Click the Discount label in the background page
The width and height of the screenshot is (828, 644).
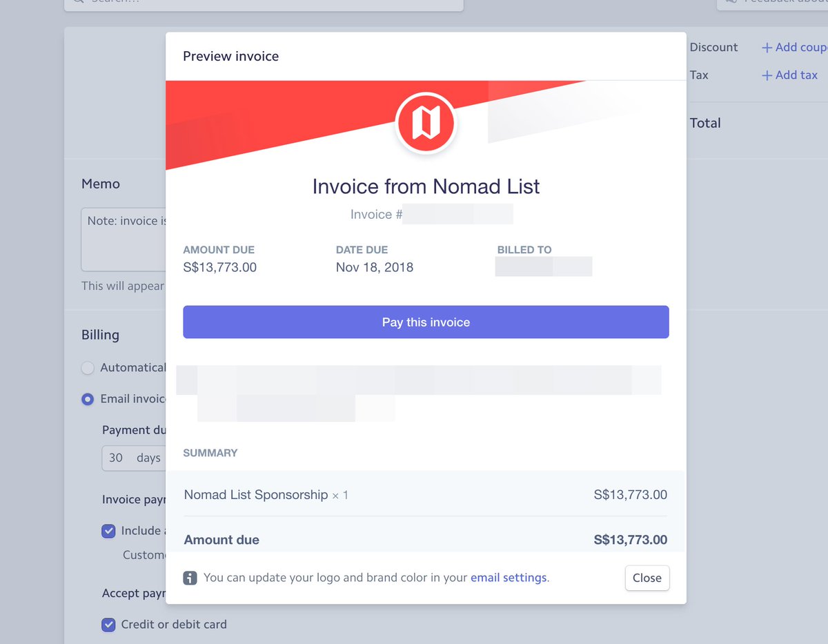(x=713, y=47)
